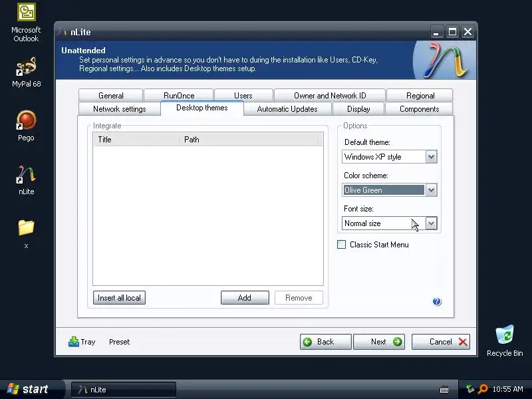The image size is (532, 399).
Task: Click the Cancel button
Action: click(441, 342)
